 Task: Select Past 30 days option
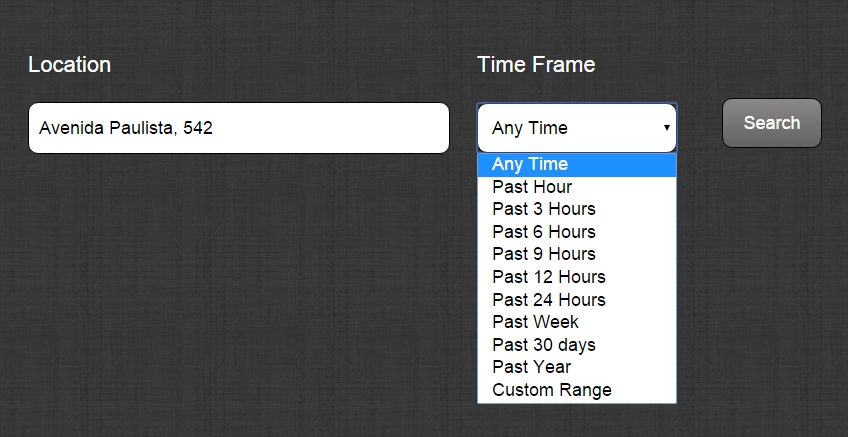coord(577,345)
